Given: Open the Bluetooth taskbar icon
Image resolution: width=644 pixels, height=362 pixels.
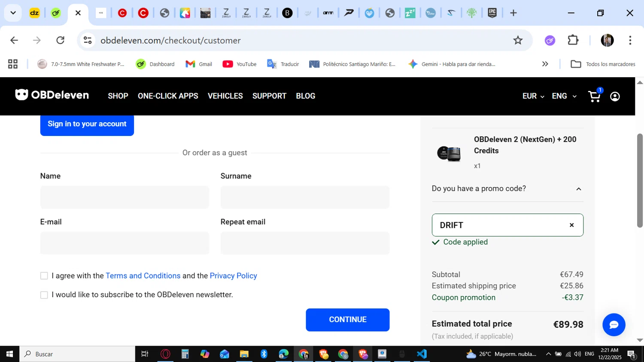Looking at the screenshot, I should 264,354.
